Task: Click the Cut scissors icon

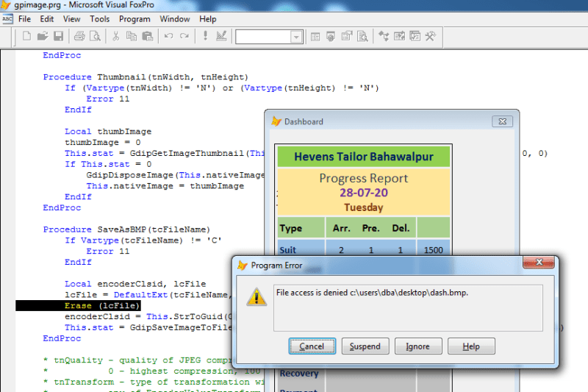Action: coord(116,36)
